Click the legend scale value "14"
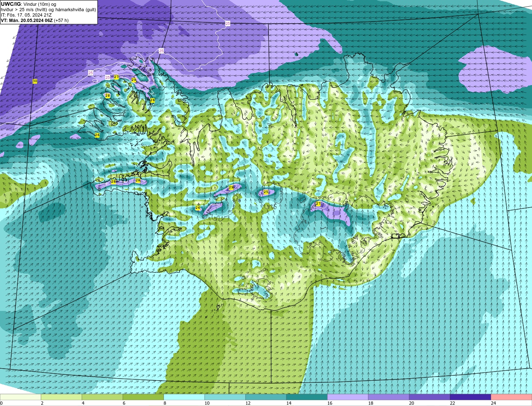Image resolution: width=532 pixels, height=406 pixels. click(289, 403)
